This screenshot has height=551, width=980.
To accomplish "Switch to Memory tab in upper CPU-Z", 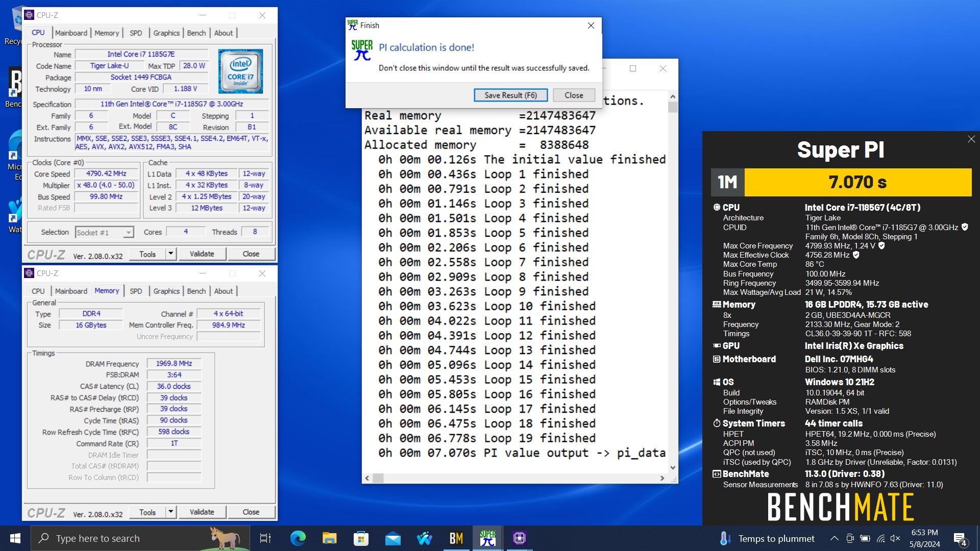I will pyautogui.click(x=107, y=33).
